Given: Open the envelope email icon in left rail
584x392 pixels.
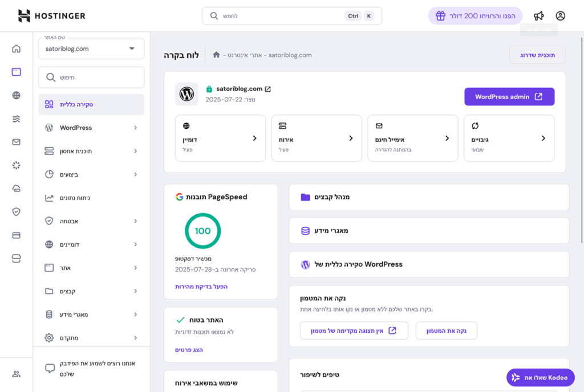Looking at the screenshot, I should point(16,142).
